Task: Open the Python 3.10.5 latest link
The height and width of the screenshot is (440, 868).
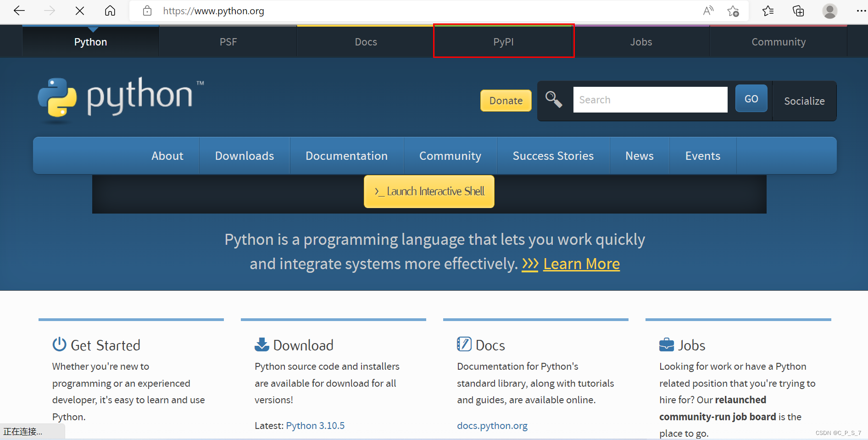Action: [315, 426]
